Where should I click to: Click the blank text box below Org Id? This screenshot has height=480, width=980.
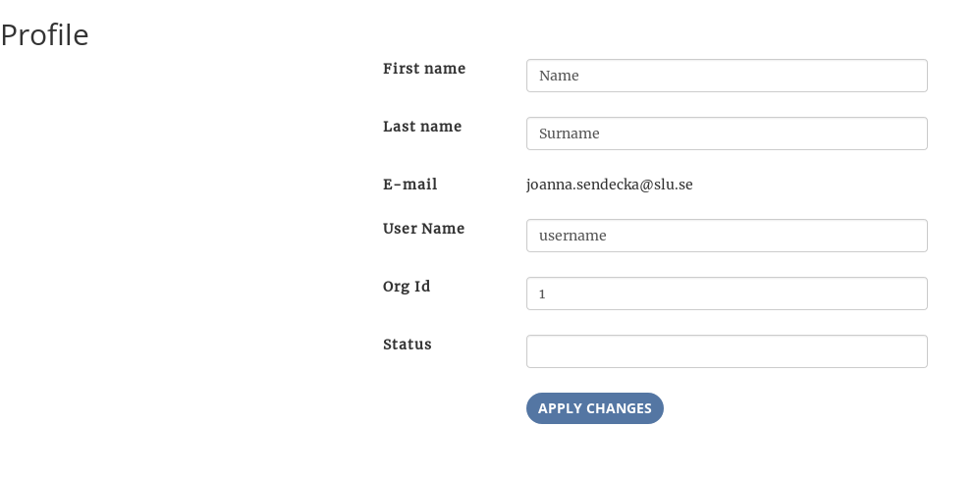[727, 351]
